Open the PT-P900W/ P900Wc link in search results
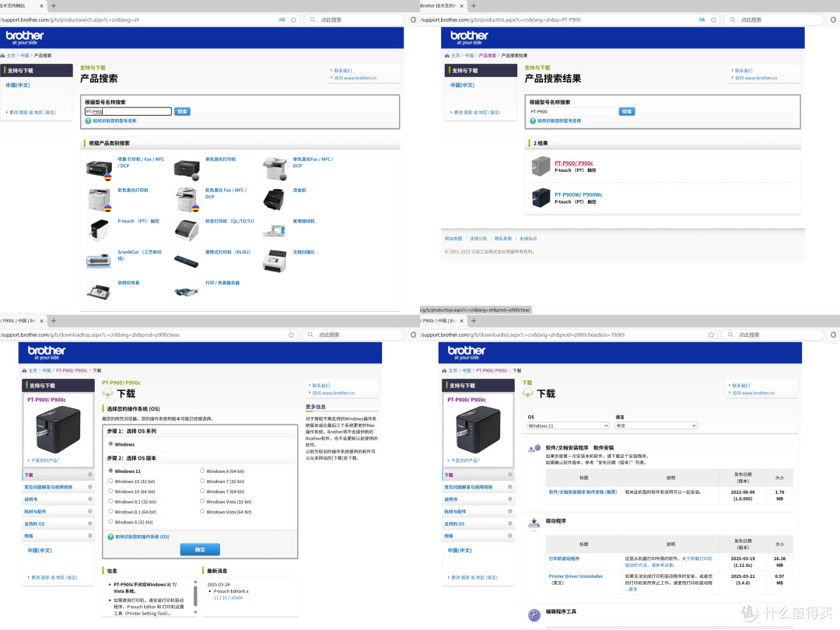 coord(578,195)
